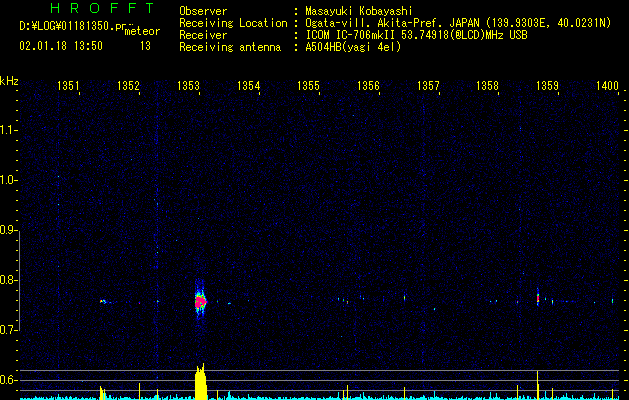This screenshot has width=629, height=400.
Task: Click the tall yellow intensity spike before 1359
Action: tap(537, 385)
